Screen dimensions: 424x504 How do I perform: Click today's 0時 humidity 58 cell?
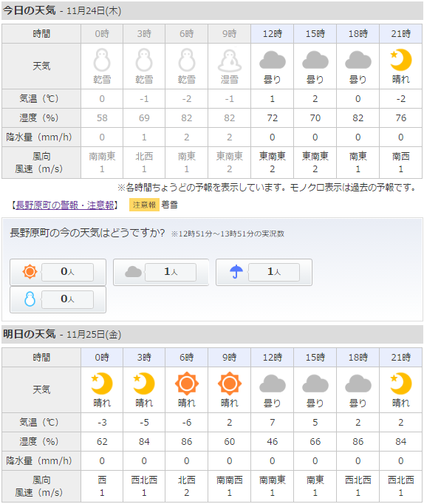tap(102, 118)
